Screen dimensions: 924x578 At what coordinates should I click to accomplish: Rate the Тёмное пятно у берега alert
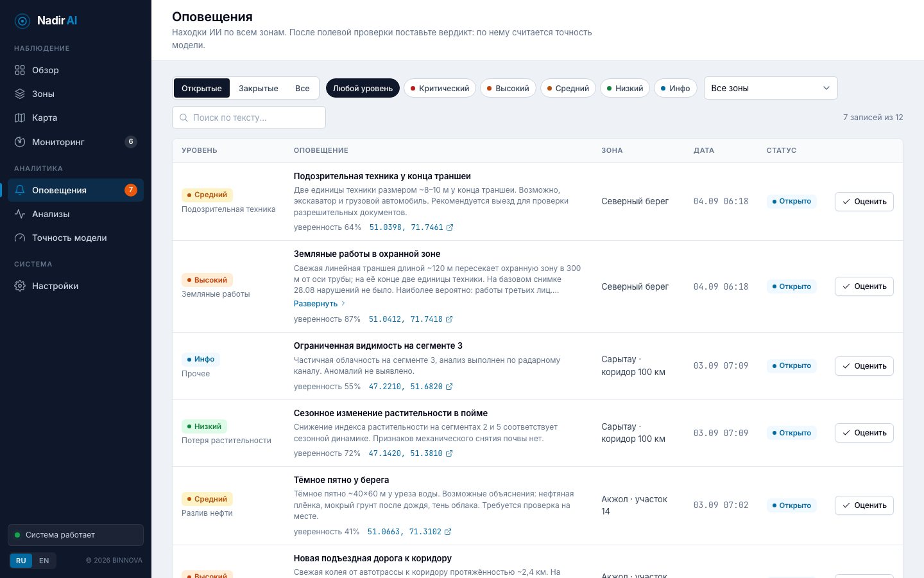coord(864,505)
